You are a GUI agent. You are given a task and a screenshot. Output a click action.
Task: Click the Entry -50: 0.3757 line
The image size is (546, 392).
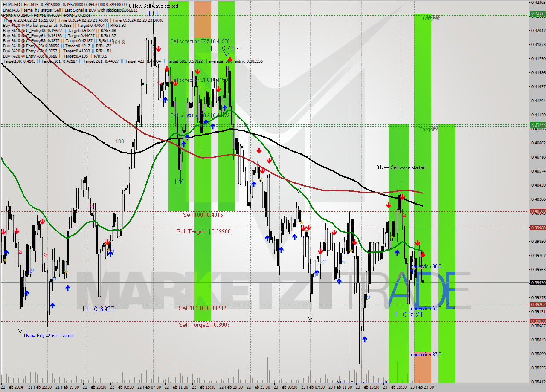click(57, 50)
